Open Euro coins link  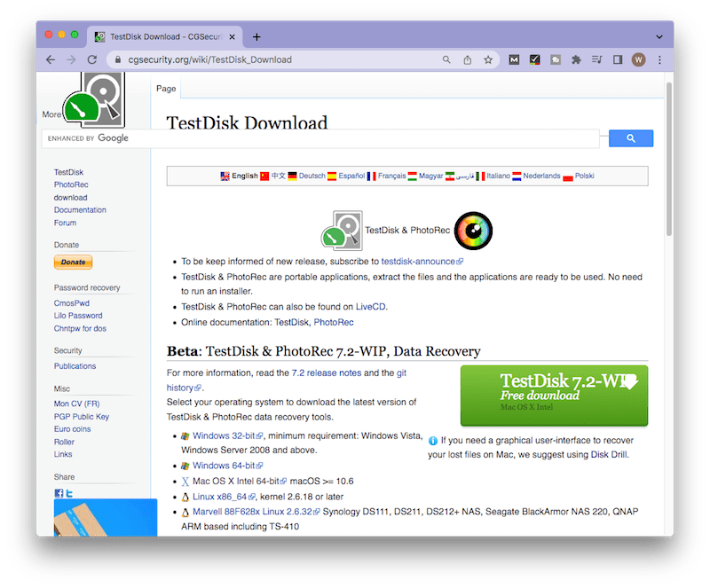[73, 429]
